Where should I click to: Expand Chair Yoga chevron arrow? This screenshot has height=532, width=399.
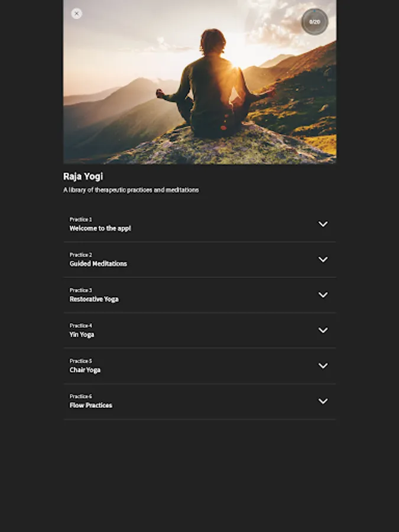pyautogui.click(x=323, y=366)
